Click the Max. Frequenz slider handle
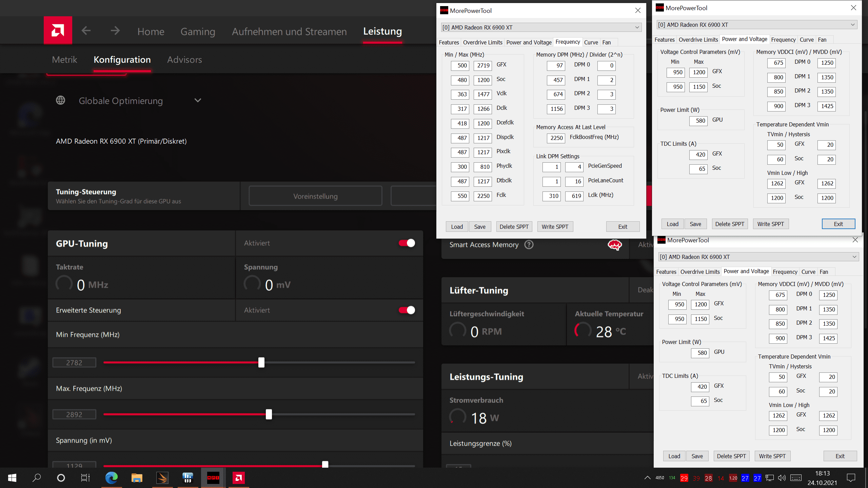The width and height of the screenshot is (868, 488). (x=269, y=414)
